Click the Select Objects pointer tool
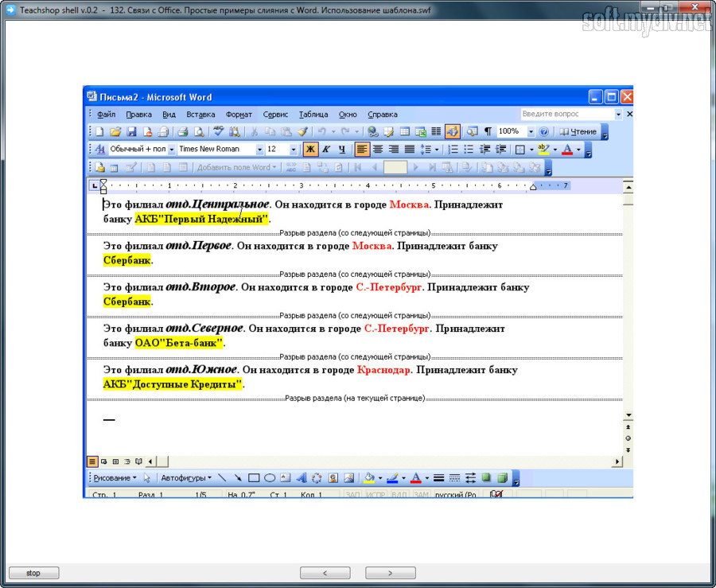Screen dimensions: 716x588 pos(146,478)
